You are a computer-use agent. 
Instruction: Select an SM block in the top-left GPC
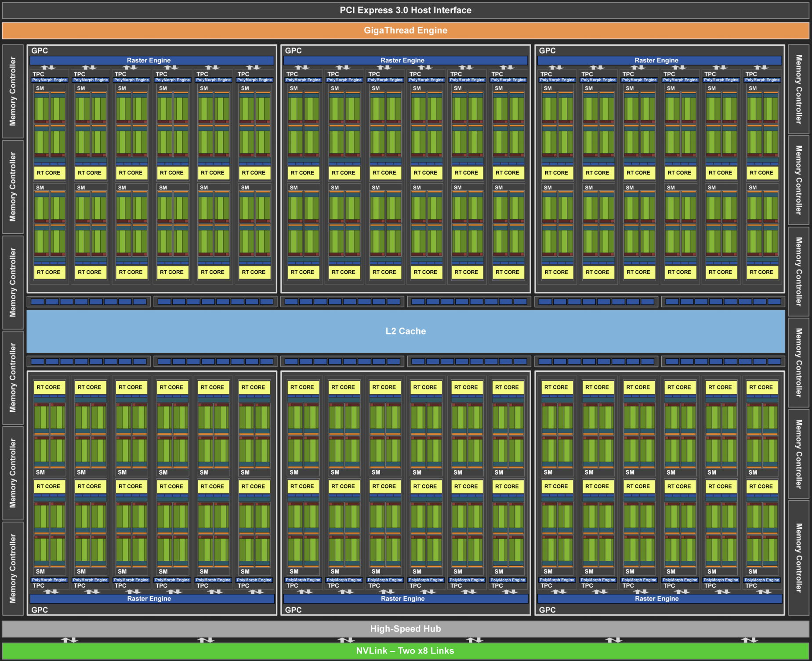click(x=40, y=88)
